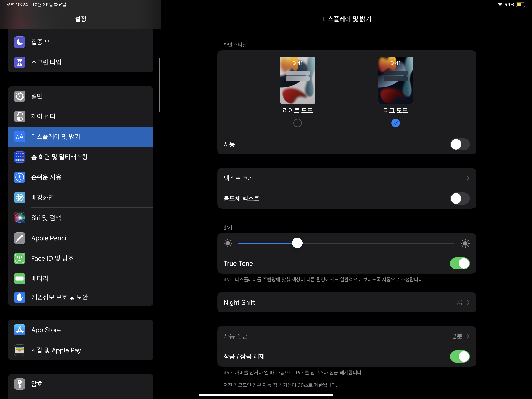532x399 pixels.
Task: Tap the 다크 모드 label
Action: (x=395, y=110)
